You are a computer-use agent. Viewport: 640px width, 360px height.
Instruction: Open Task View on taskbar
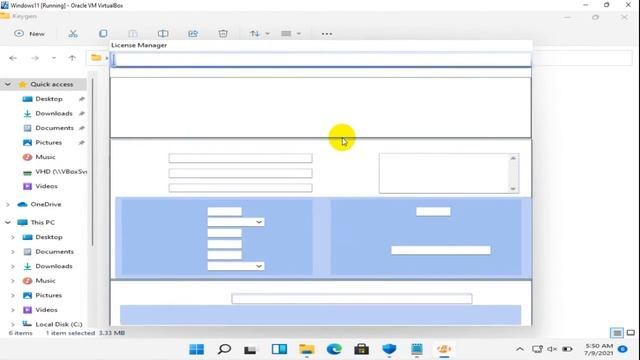pos(250,349)
